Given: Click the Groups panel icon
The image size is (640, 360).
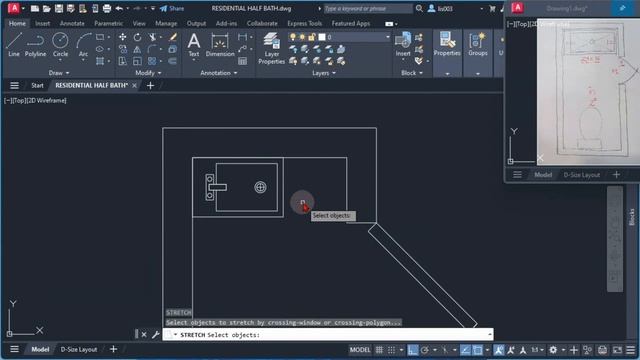Looking at the screenshot, I should coord(478,44).
